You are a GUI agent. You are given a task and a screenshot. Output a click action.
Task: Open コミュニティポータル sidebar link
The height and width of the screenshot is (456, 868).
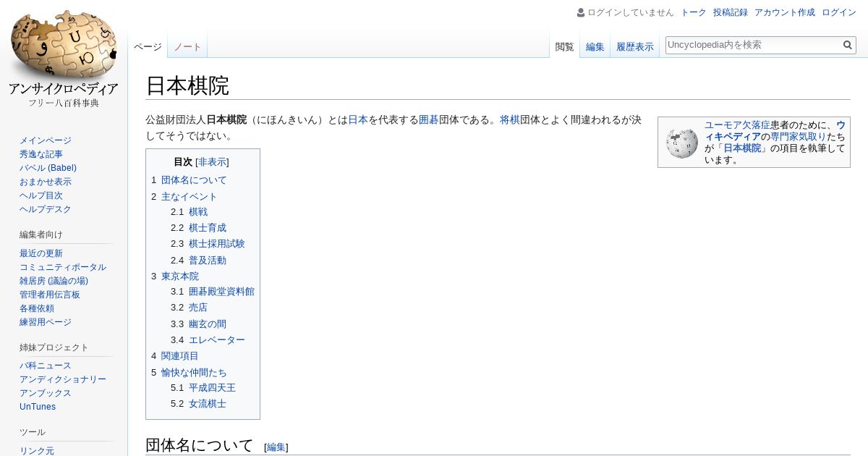coord(63,267)
